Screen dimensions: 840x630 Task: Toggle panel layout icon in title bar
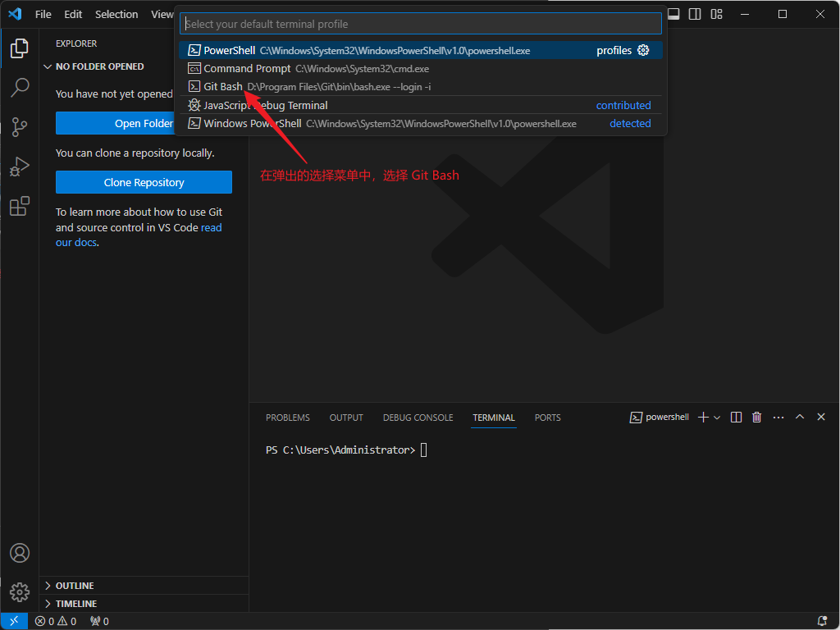(x=674, y=14)
